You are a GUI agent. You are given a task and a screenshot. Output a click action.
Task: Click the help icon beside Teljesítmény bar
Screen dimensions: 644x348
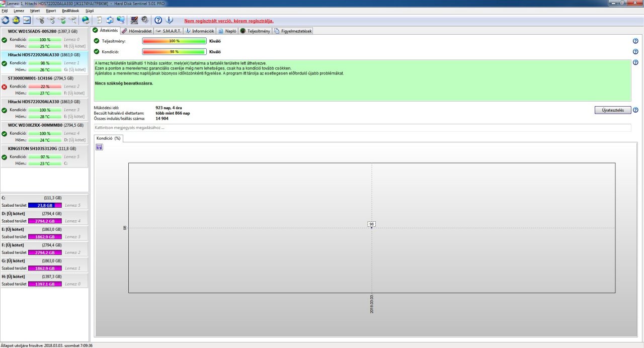tap(635, 41)
